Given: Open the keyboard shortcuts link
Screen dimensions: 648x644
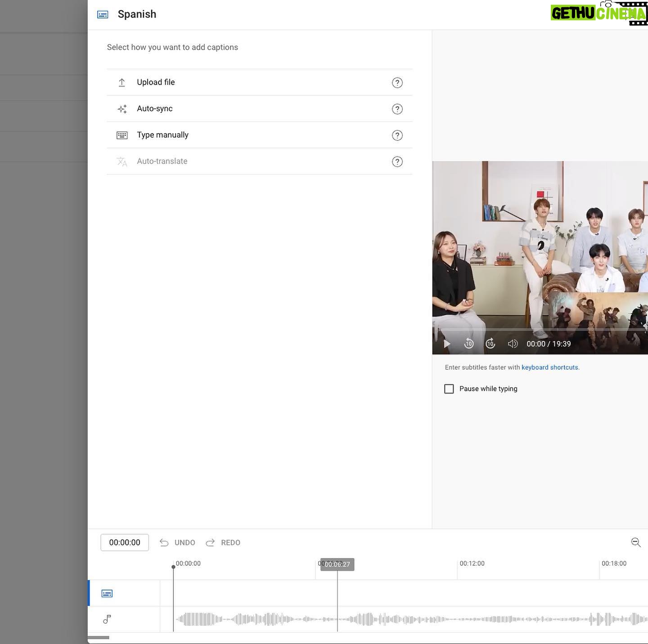Looking at the screenshot, I should pos(550,367).
